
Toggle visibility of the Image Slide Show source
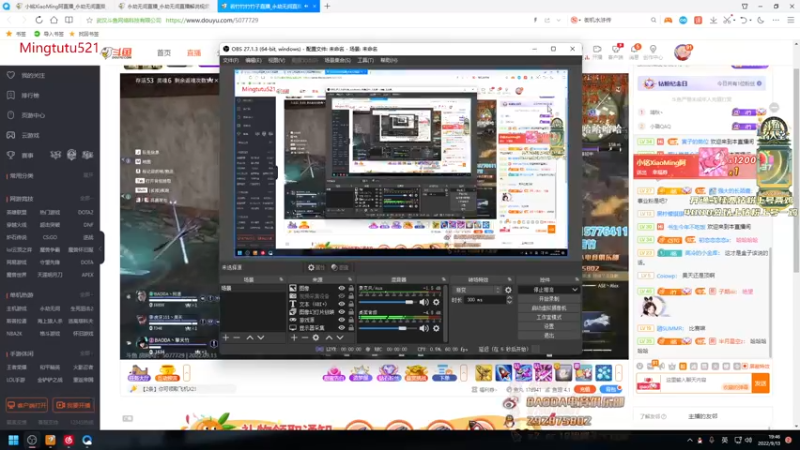[341, 312]
